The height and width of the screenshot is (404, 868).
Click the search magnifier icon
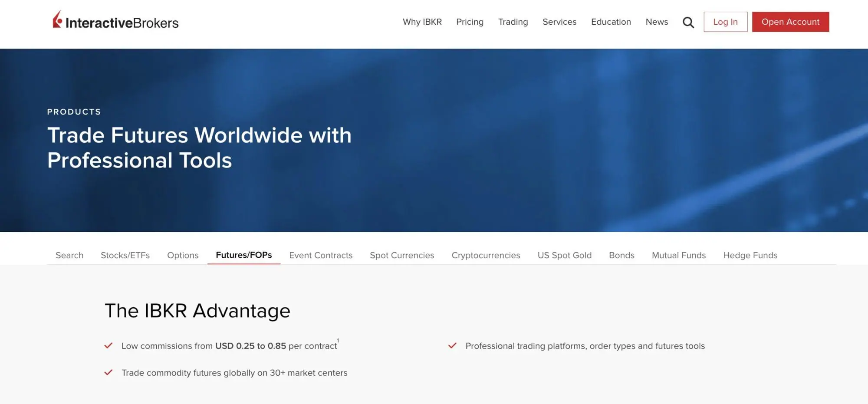688,22
